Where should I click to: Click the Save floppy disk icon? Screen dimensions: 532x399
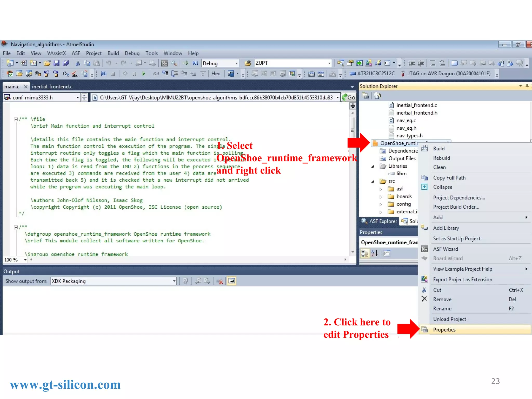57,63
